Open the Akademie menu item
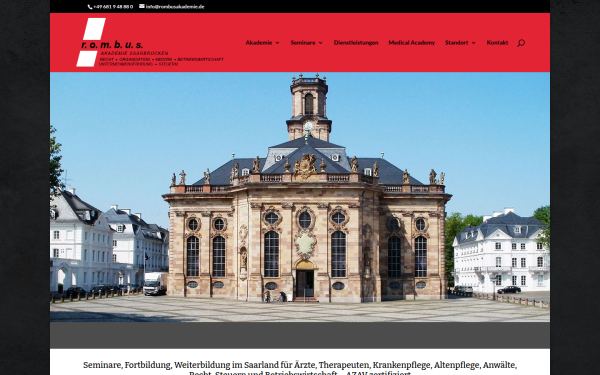600x375 pixels. click(259, 42)
